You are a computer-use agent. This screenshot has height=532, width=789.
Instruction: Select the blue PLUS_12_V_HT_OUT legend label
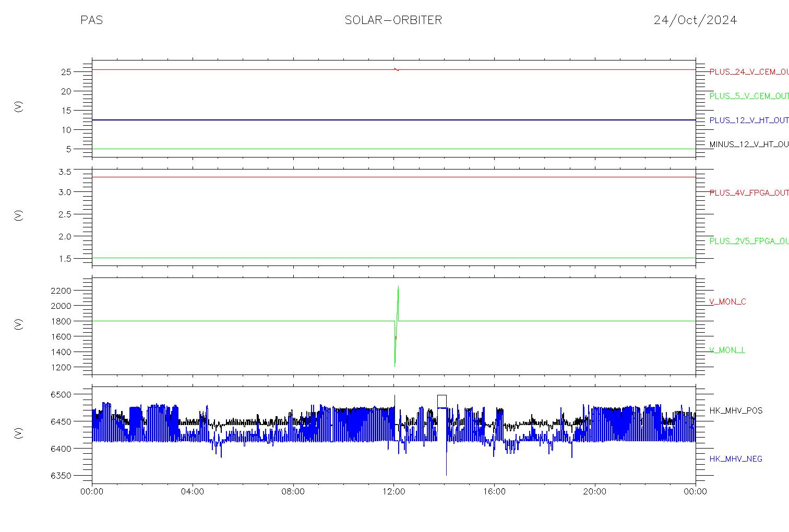point(749,120)
